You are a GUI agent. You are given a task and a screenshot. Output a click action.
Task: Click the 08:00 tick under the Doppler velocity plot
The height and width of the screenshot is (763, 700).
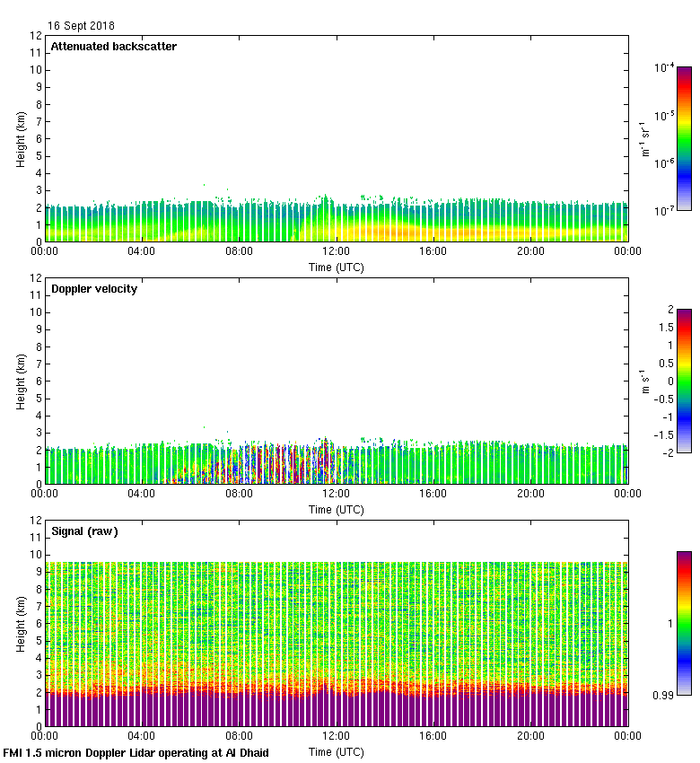tap(239, 495)
